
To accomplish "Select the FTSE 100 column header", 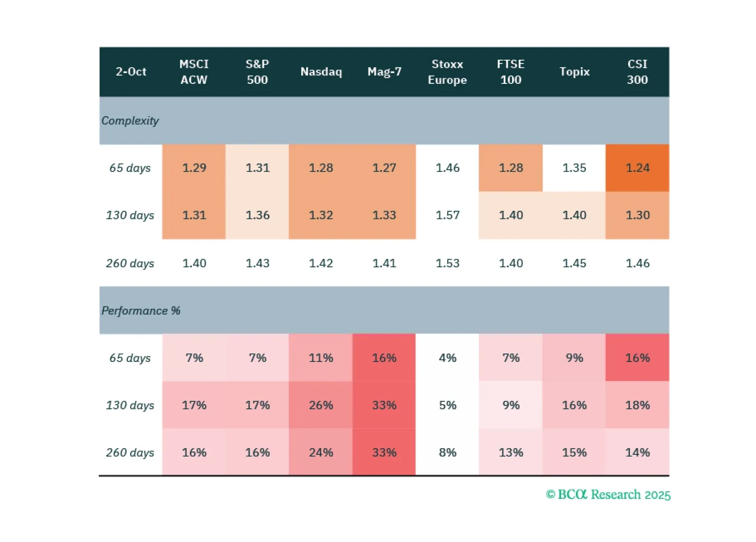I will (511, 72).
